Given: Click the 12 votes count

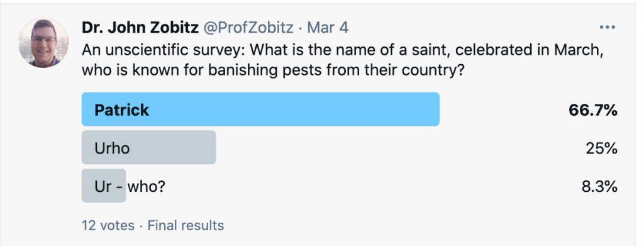Looking at the screenshot, I should tap(108, 225).
